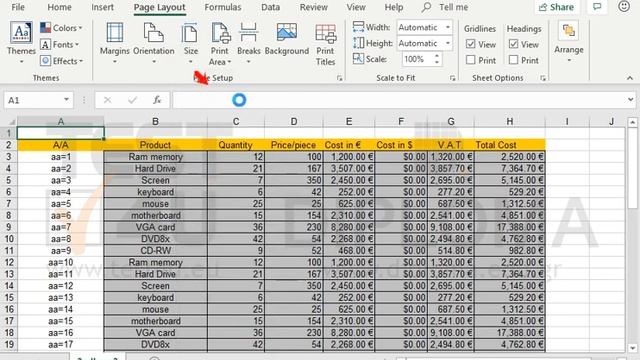Select the 'aa=10' cell

pos(60,262)
